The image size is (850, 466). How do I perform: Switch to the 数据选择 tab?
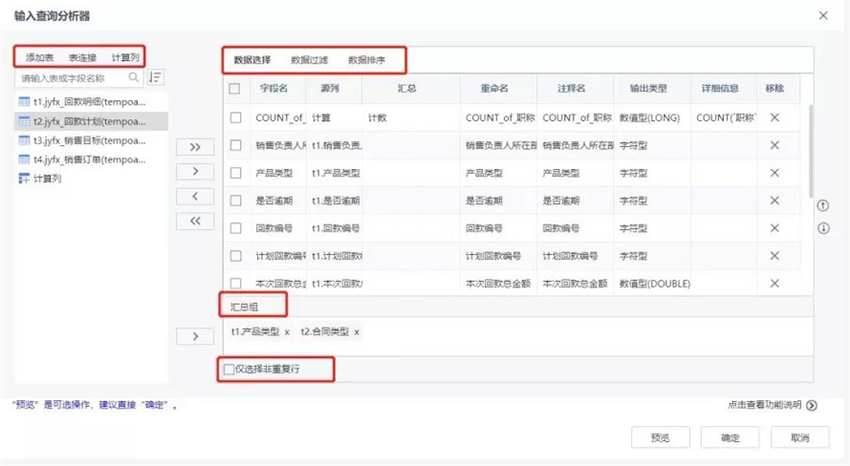point(252,60)
